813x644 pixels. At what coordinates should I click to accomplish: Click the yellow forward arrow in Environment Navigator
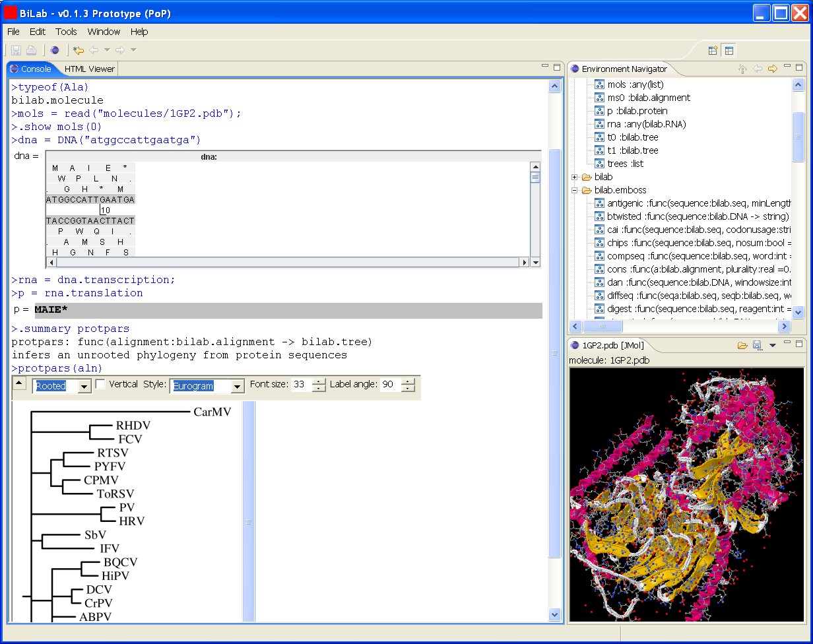point(772,69)
